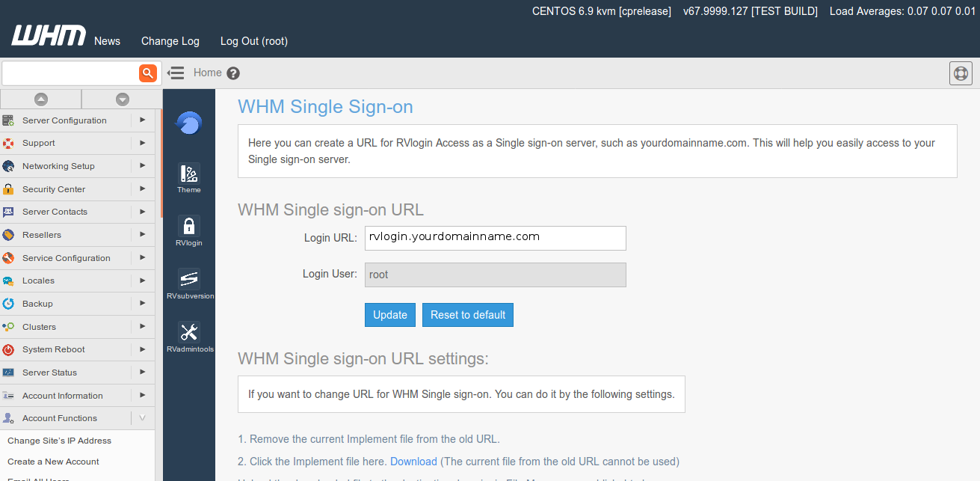Click into the Login URL text field

[495, 238]
